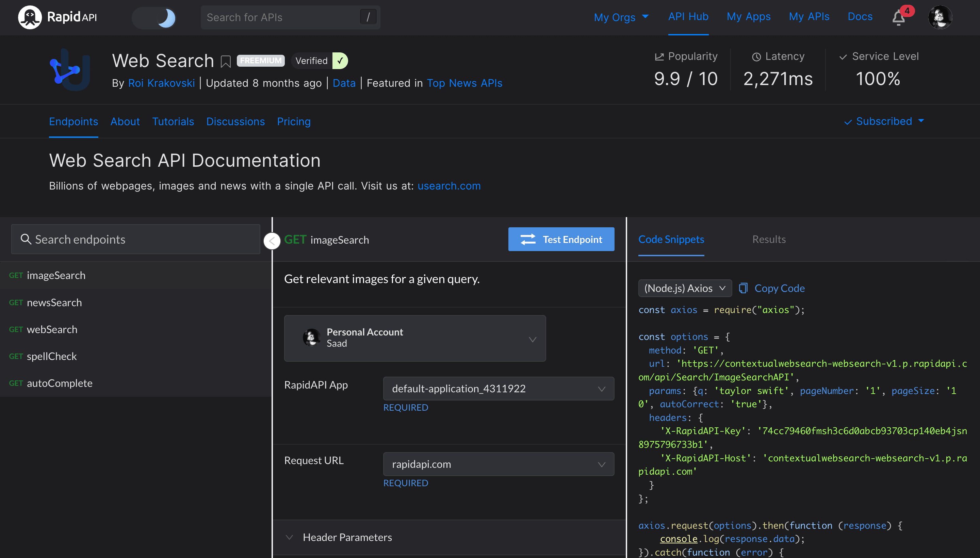Image resolution: width=980 pixels, height=558 pixels.
Task: Open Docs
Action: 860,16
